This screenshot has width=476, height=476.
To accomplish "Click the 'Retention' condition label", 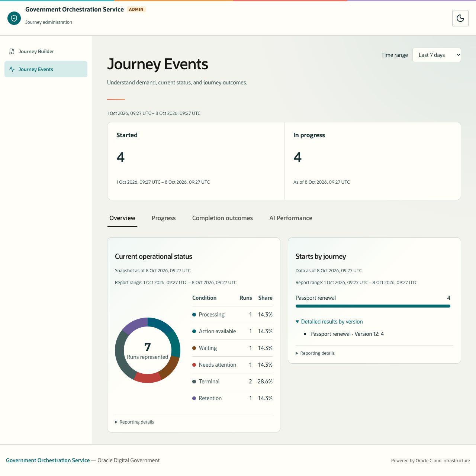I will (x=210, y=398).
